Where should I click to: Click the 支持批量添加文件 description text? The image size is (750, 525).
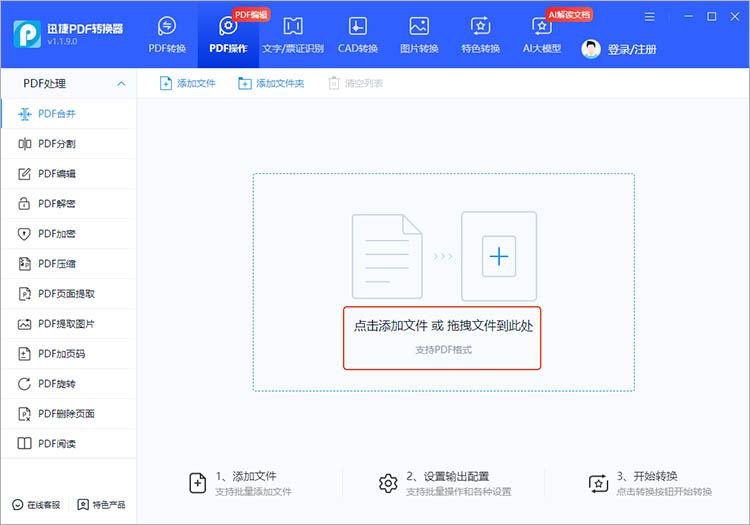coord(254,492)
